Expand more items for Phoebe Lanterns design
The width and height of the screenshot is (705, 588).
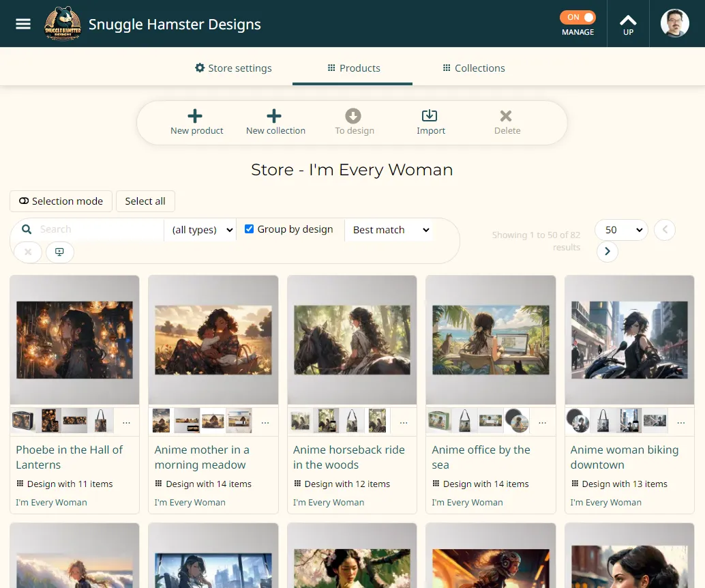tap(126, 422)
